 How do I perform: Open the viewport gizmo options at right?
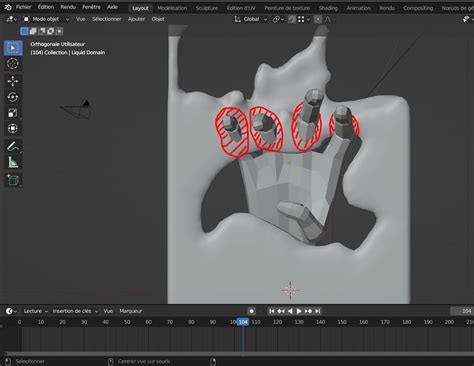[x=467, y=19]
